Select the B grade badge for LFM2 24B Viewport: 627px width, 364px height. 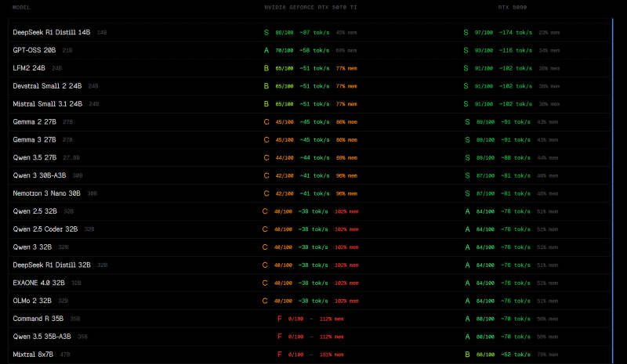(x=266, y=68)
